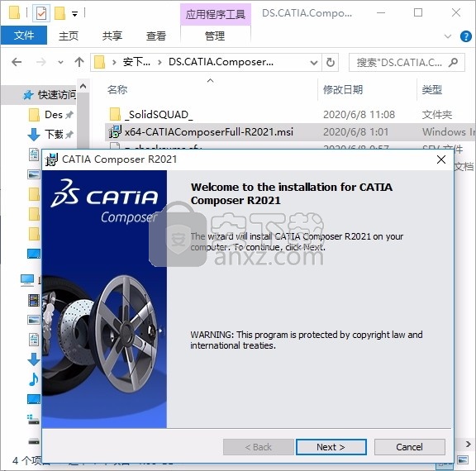Close the CATIA Composer R2021 dialog
The width and height of the screenshot is (476, 471).
[441, 159]
